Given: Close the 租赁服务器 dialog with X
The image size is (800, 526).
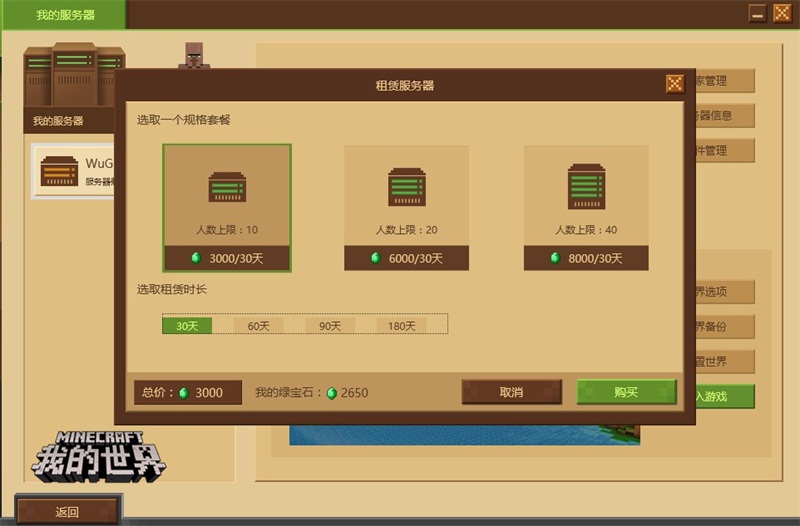Looking at the screenshot, I should [x=674, y=84].
